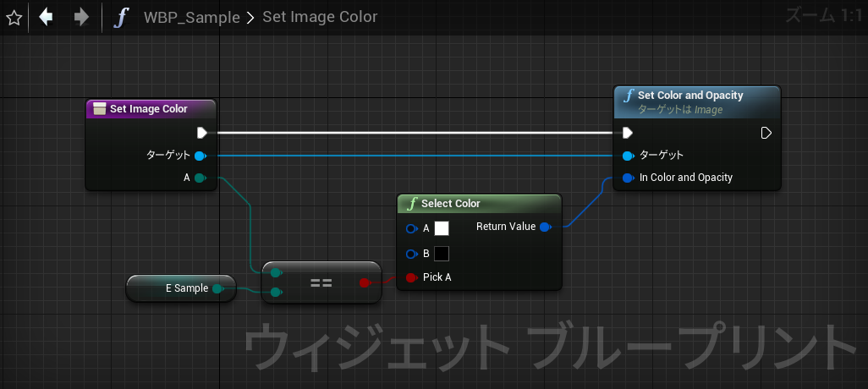Click the Select Color B input pin
Image resolution: width=868 pixels, height=389 pixels.
(411, 254)
